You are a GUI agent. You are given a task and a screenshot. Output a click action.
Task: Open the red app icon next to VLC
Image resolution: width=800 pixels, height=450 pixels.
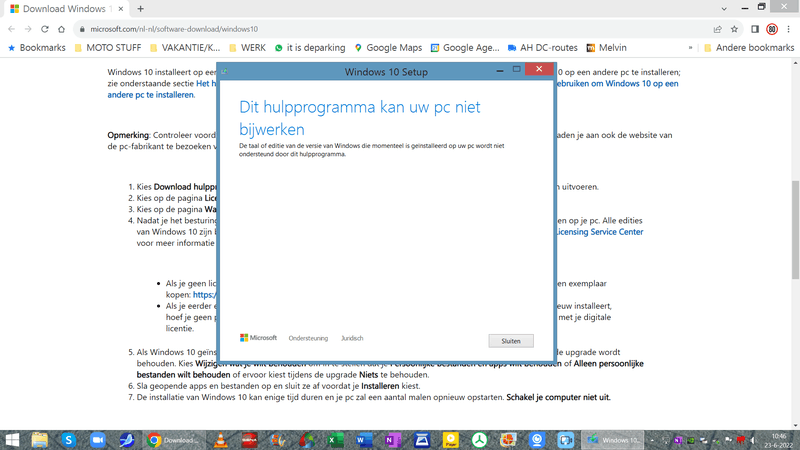coord(249,440)
